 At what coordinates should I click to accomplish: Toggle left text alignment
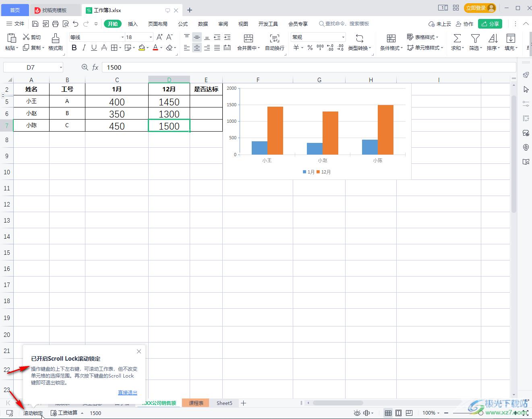tap(187, 48)
